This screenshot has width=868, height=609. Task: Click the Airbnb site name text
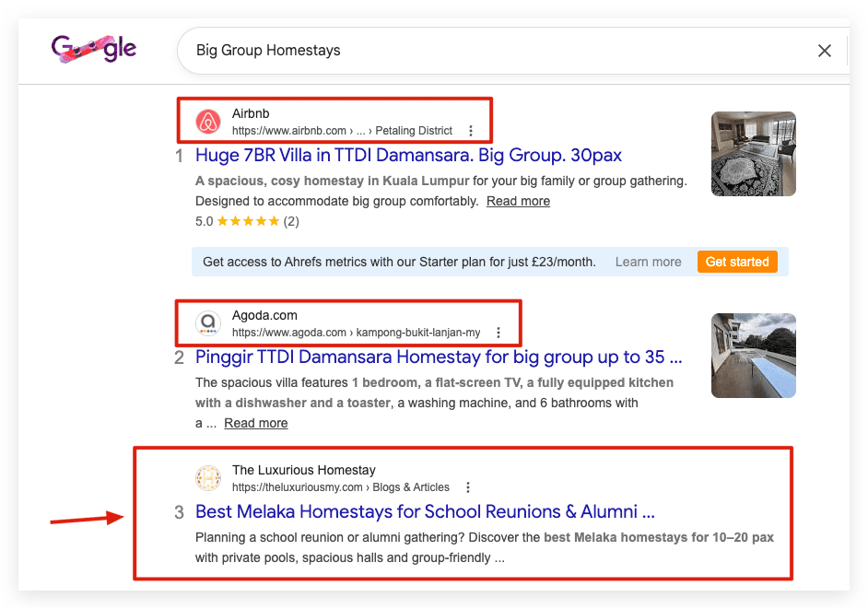point(251,113)
